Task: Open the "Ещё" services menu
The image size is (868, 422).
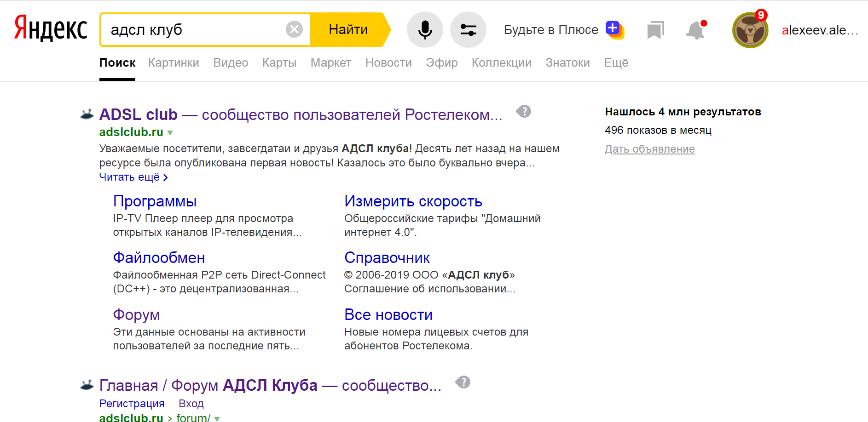Action: 616,63
